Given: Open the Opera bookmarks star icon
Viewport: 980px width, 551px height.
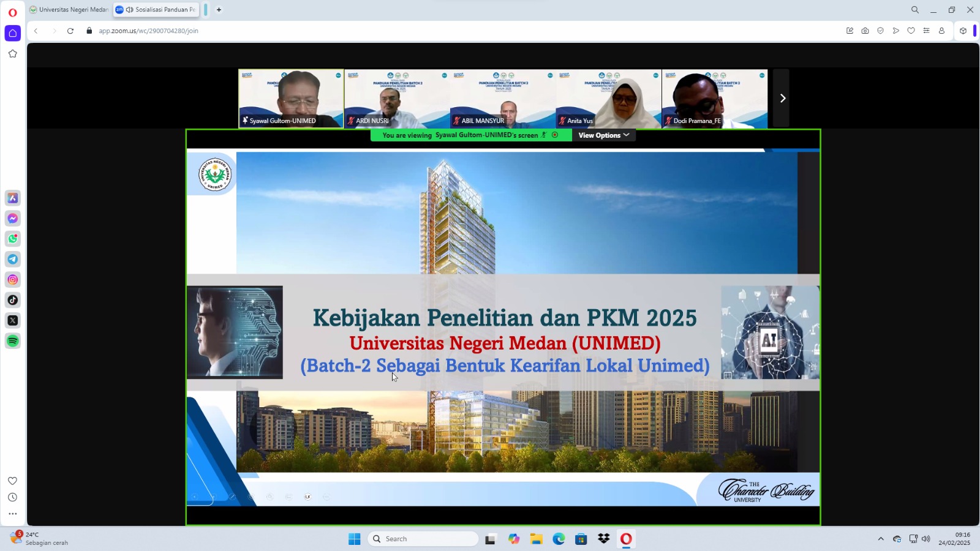Looking at the screenshot, I should (13, 54).
